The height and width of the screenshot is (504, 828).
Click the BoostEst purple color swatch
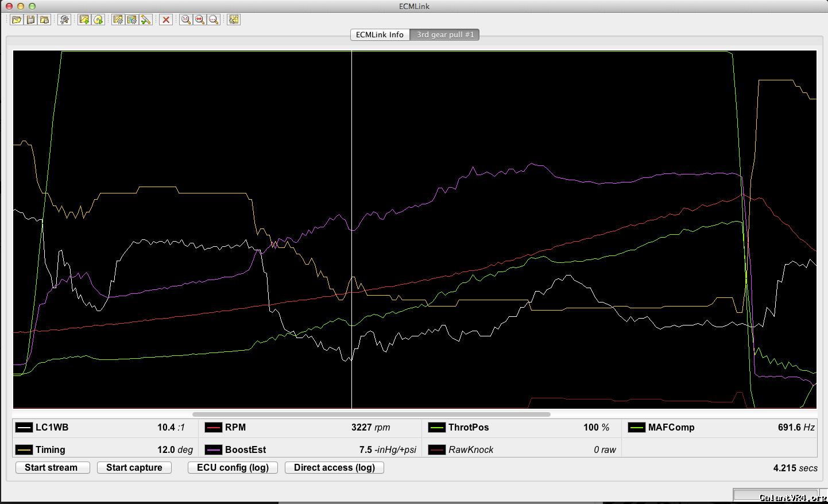pos(214,450)
